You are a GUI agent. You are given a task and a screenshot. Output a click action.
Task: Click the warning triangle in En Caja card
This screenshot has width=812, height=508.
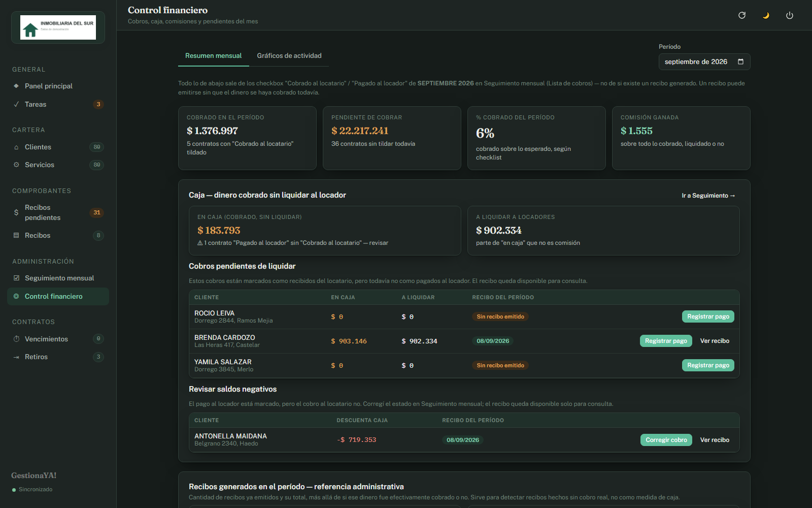click(x=200, y=243)
